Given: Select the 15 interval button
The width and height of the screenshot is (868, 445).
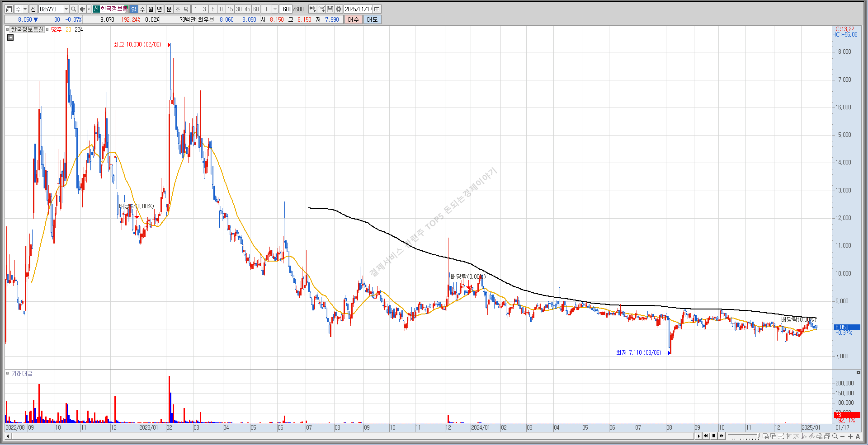Looking at the screenshot, I should 230,9.
